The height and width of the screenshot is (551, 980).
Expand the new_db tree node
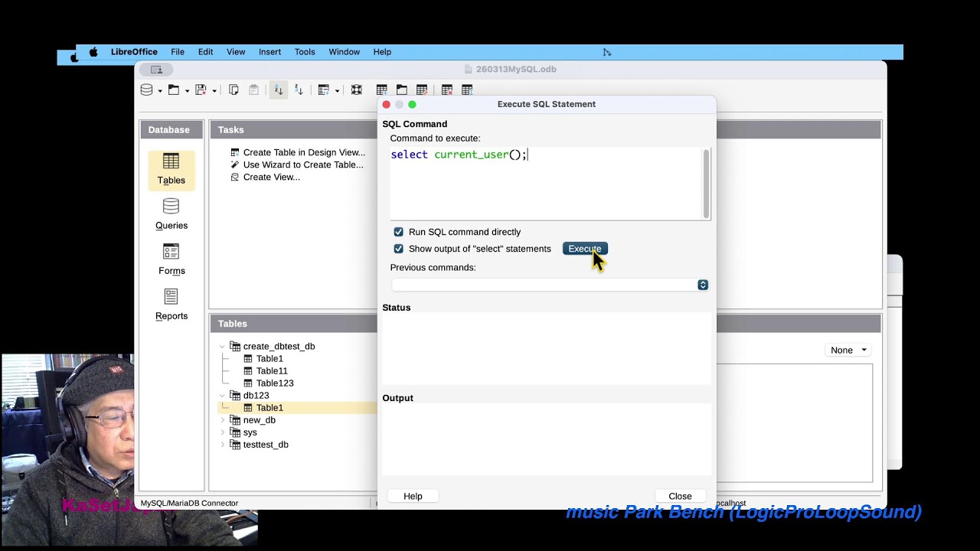[223, 420]
